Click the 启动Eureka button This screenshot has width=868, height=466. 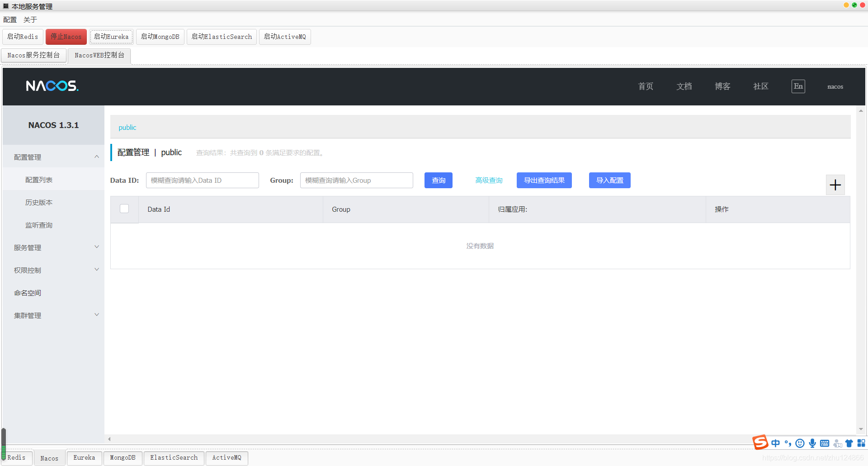click(x=111, y=37)
